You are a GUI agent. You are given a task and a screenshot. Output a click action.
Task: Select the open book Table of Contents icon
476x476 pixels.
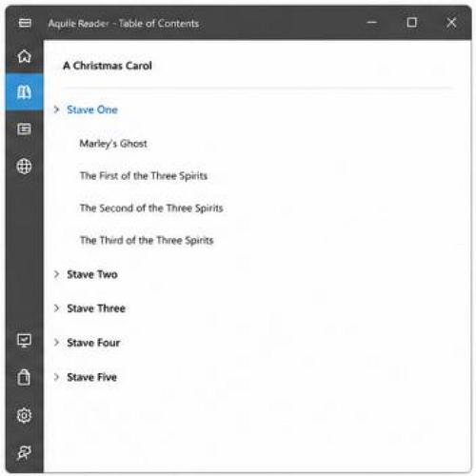[24, 92]
